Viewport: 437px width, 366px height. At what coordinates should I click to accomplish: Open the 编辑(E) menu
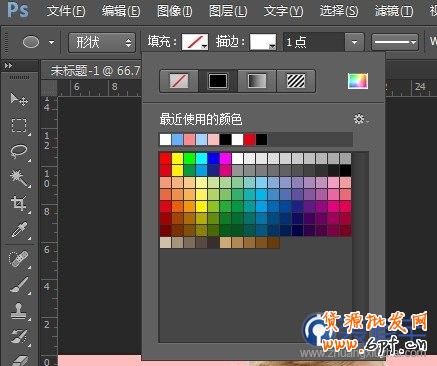click(x=121, y=11)
